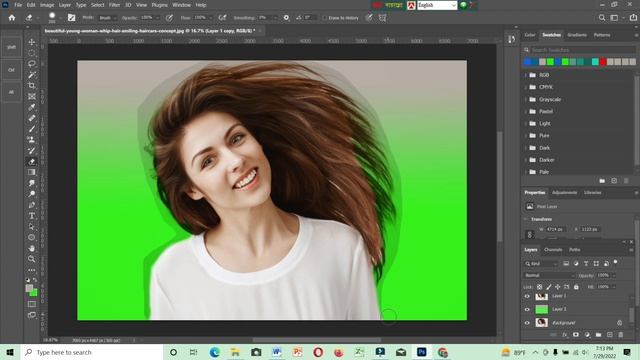640x360 pixels.
Task: Expand the Grayscale swatch folder
Action: (x=525, y=99)
